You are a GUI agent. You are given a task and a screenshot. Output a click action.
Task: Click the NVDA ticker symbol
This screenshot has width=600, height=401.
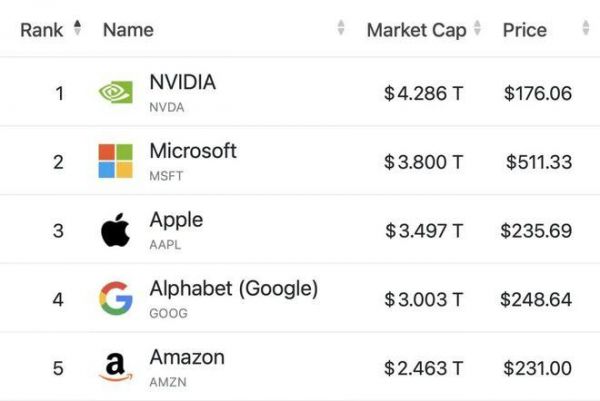[165, 106]
